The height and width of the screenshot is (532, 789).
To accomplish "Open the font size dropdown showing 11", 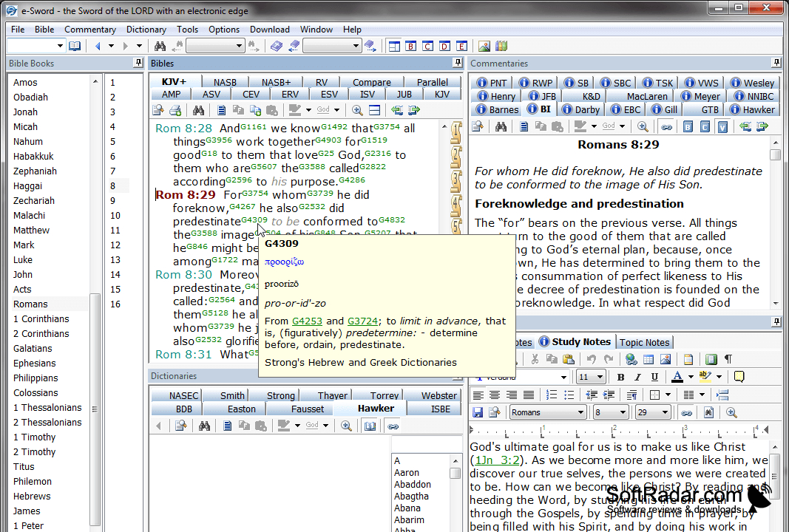I will 591,377.
